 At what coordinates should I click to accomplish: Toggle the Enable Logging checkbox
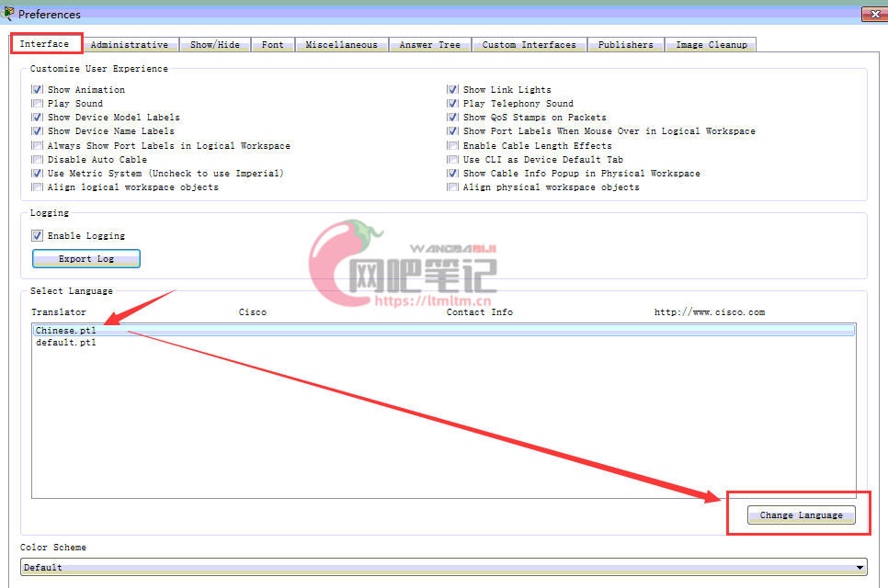click(x=38, y=235)
